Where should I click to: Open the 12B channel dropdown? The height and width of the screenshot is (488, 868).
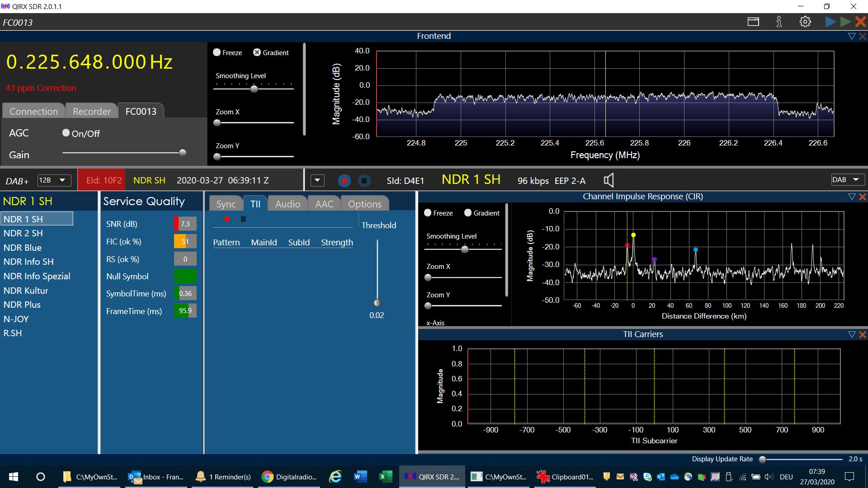54,180
